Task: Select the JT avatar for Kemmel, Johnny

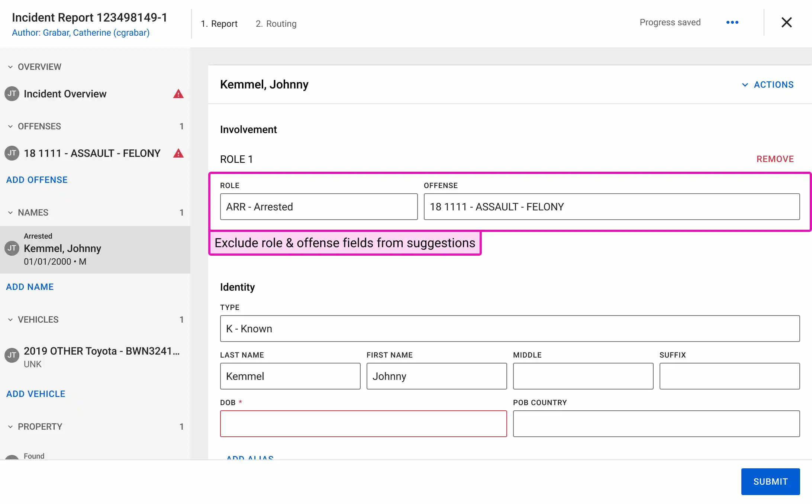Action: [x=12, y=248]
